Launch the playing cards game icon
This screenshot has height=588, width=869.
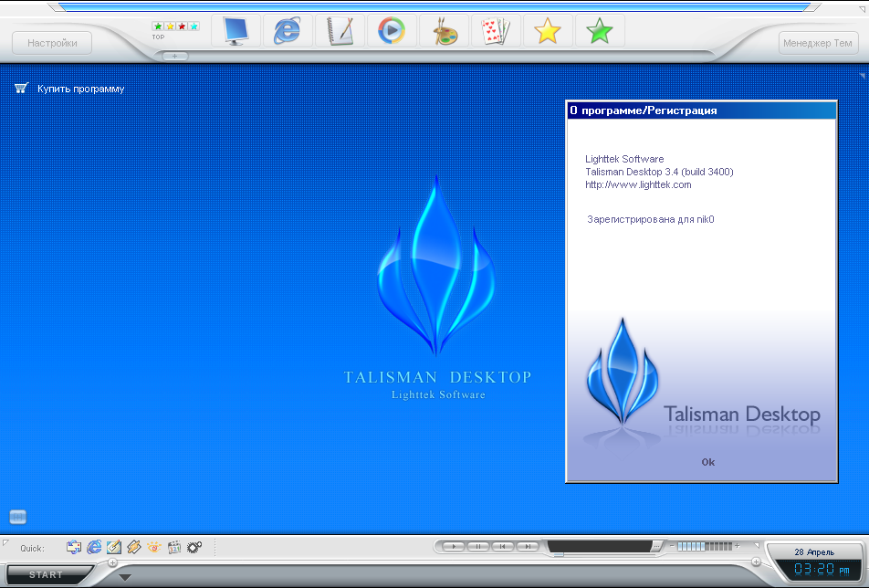(496, 31)
